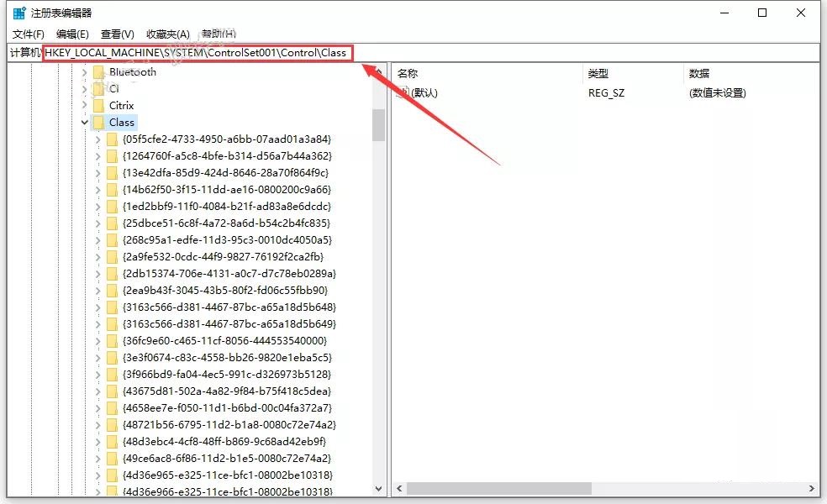This screenshot has width=827, height=504.
Task: Click folder icon of {3f966bd9-fa04-4ec5-991c-d326973b5128}
Action: [x=112, y=375]
